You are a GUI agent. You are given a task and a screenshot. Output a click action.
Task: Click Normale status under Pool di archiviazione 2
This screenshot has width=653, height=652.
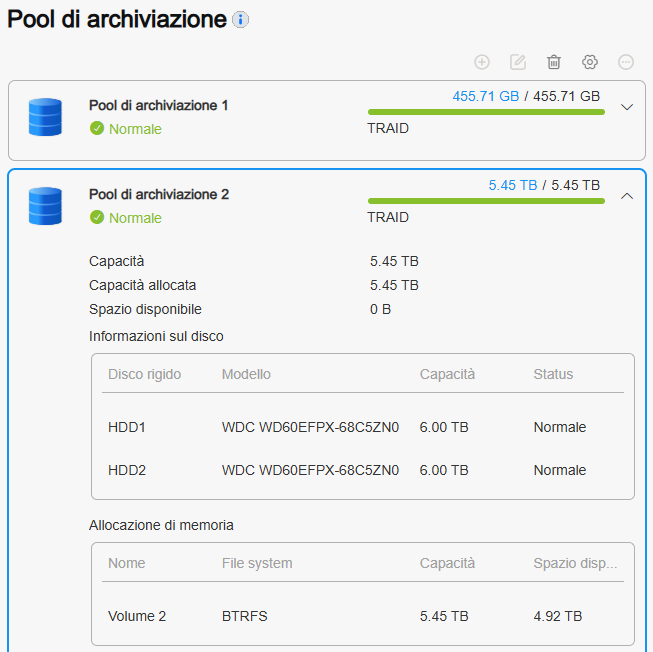click(x=135, y=218)
